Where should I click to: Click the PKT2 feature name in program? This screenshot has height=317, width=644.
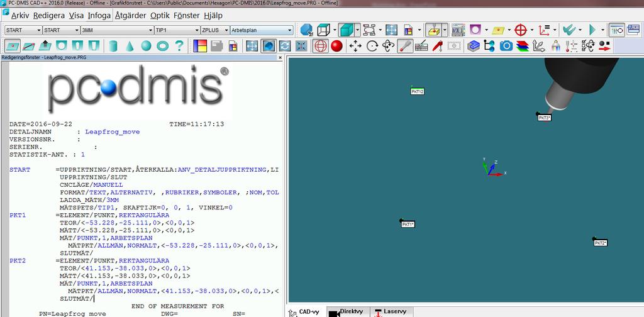coord(18,261)
